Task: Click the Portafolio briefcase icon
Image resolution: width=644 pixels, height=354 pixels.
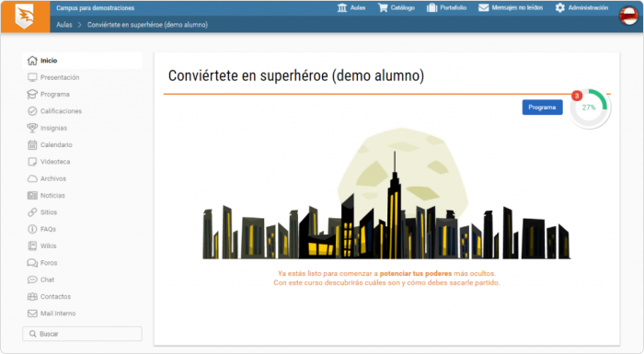Action: click(431, 7)
